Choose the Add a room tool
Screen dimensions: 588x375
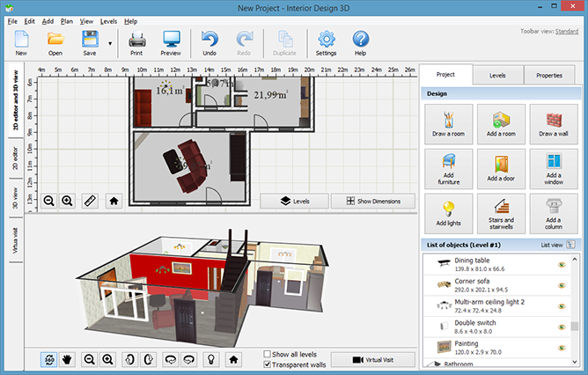pyautogui.click(x=501, y=124)
